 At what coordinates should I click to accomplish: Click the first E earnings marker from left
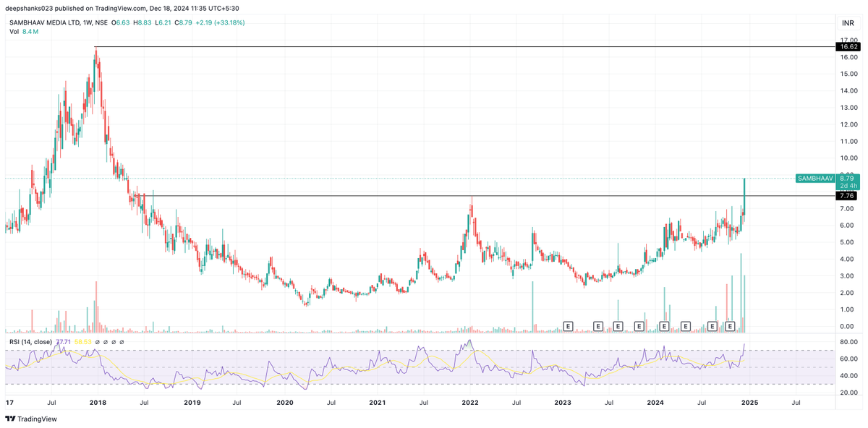(x=568, y=327)
